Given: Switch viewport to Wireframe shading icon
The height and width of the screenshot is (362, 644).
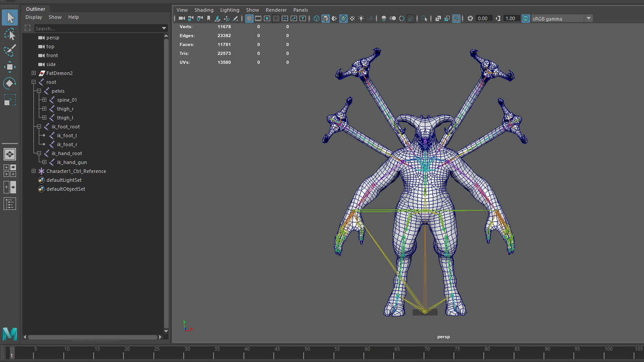Looking at the screenshot, I should 316,18.
